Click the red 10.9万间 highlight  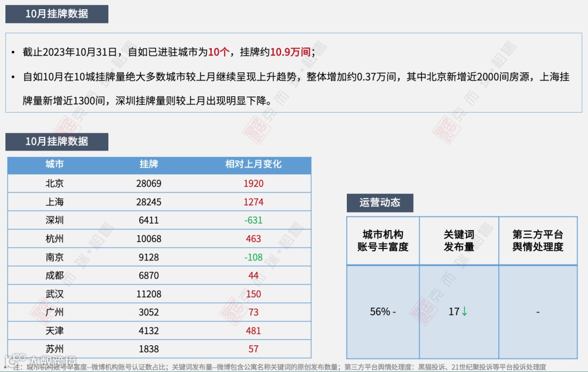(290, 52)
